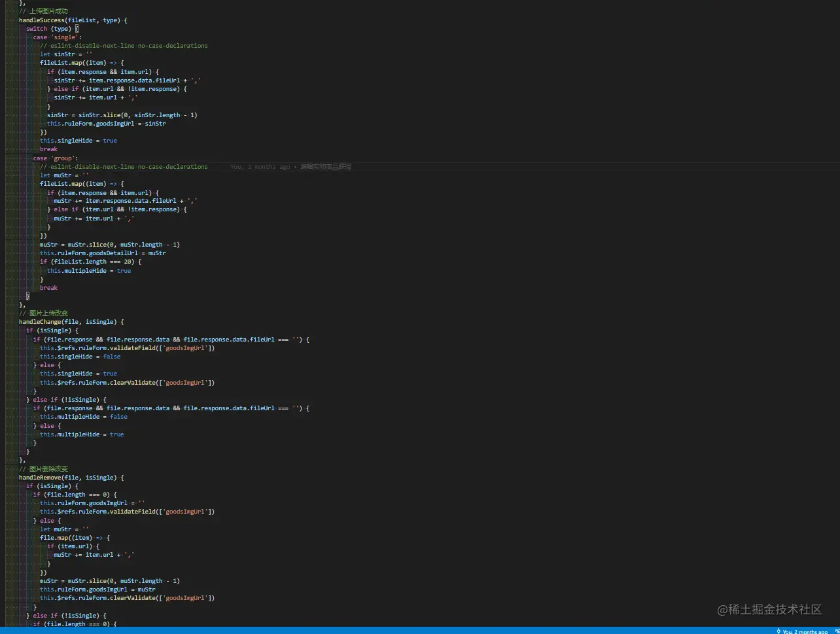The image size is (840, 634).
Task: Click the comment '// 上传图片成功'
Action: [x=43, y=11]
